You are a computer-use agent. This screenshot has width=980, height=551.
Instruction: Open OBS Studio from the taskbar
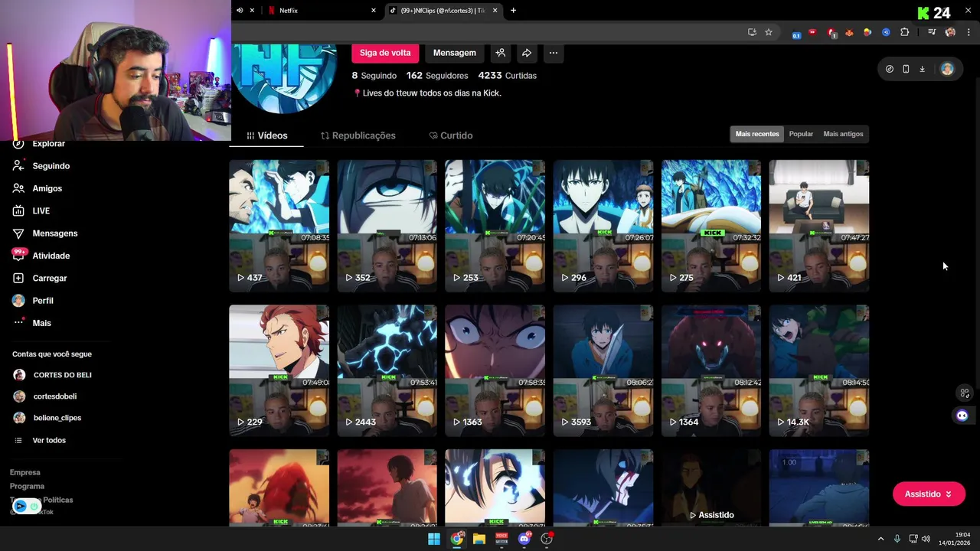click(547, 539)
